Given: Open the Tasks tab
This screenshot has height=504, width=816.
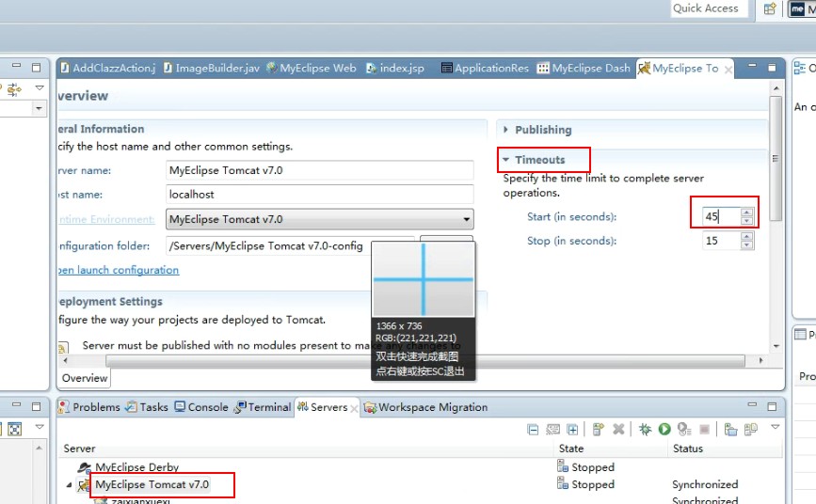Looking at the screenshot, I should tap(147, 407).
